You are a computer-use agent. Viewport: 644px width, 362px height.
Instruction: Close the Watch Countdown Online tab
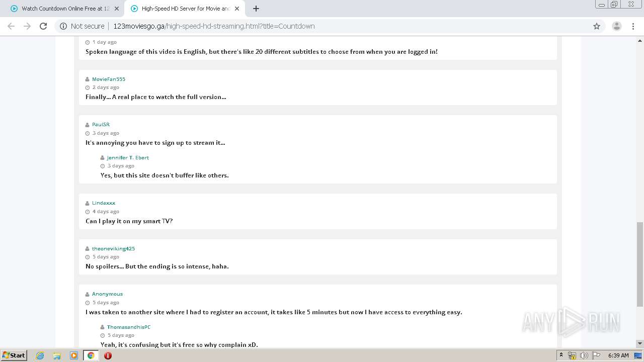(117, 9)
